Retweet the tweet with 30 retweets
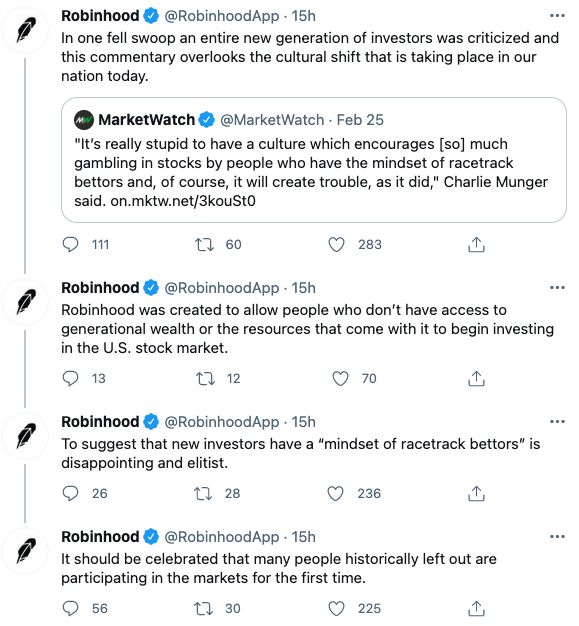The width and height of the screenshot is (579, 626). tap(204, 608)
